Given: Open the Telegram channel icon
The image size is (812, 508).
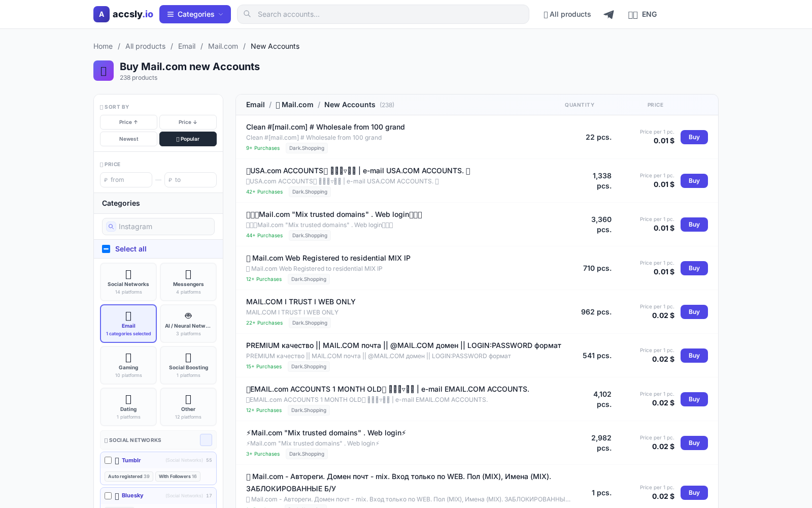Looking at the screenshot, I should click(x=608, y=14).
